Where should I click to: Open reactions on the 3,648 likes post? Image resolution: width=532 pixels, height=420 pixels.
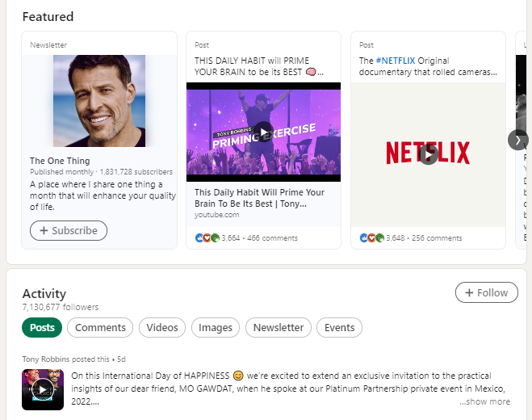(382, 238)
